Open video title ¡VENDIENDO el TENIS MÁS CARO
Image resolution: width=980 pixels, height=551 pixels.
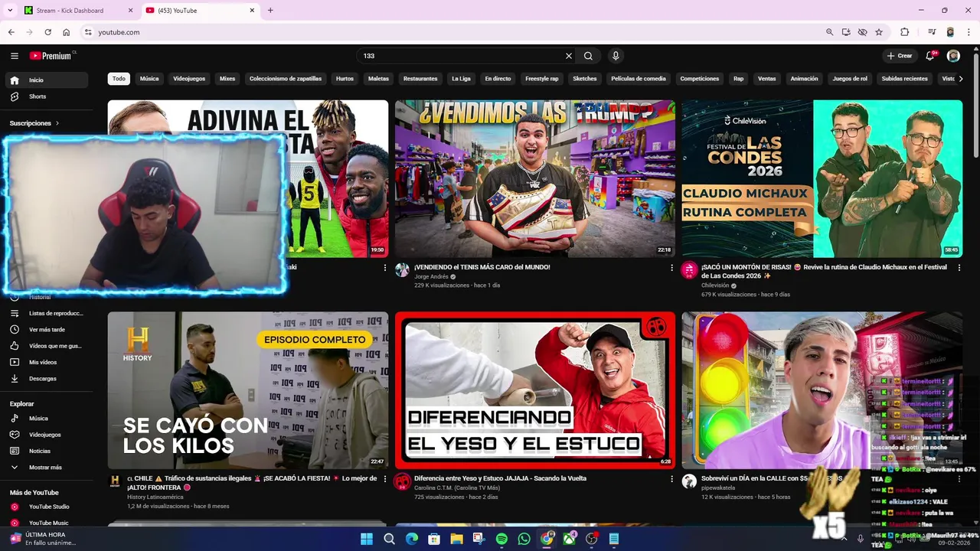(x=482, y=267)
